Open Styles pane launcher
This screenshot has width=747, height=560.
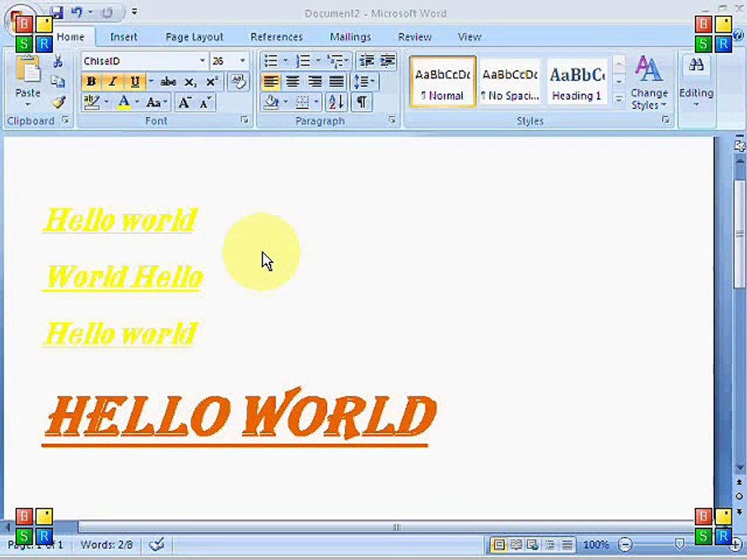pyautogui.click(x=665, y=121)
